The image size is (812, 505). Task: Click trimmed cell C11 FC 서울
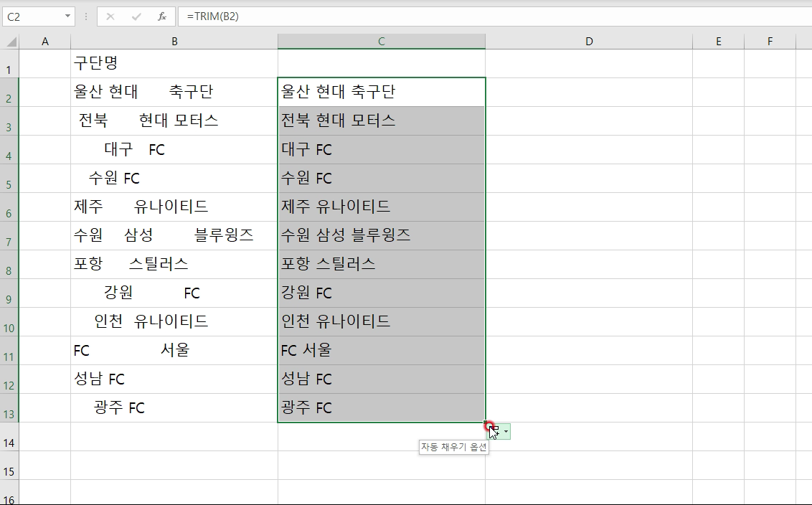[x=382, y=351]
